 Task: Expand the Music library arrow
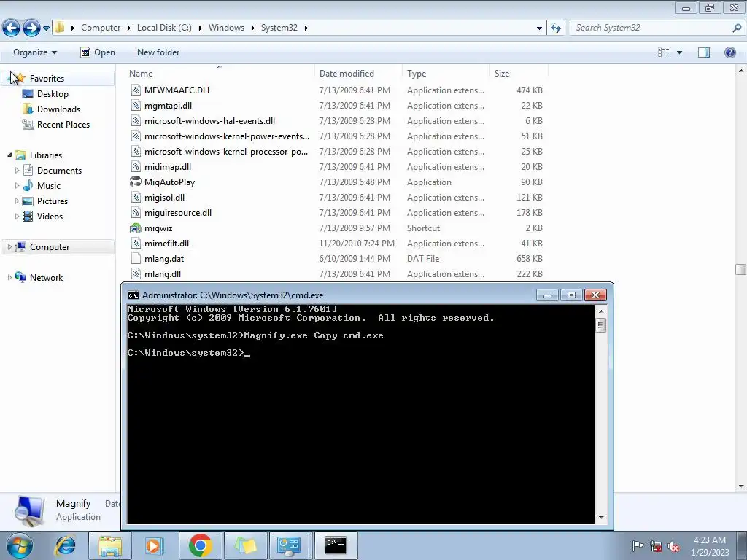(18, 185)
